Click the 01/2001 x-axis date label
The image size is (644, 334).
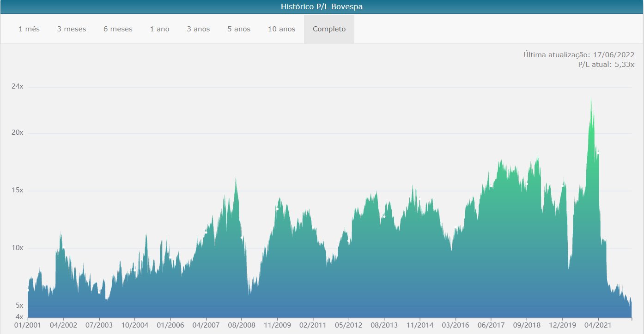coord(28,325)
